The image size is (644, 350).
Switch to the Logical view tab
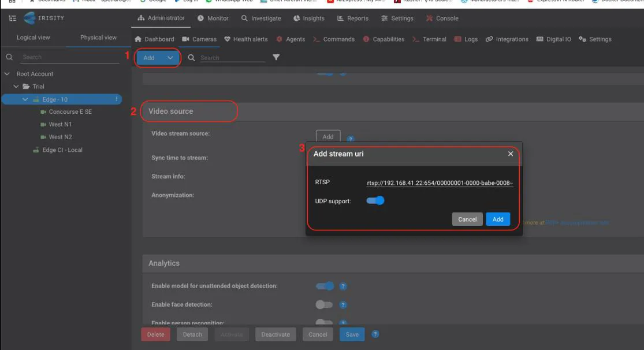pos(33,38)
